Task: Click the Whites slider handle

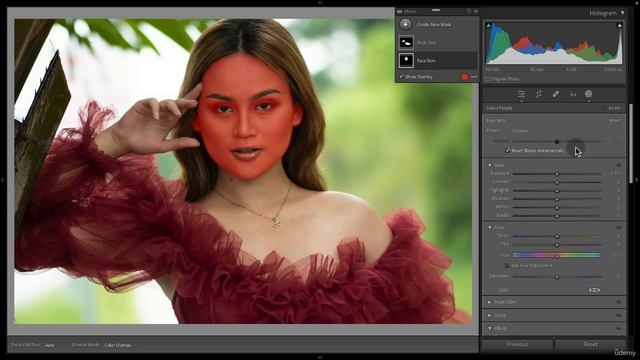Action: click(557, 207)
